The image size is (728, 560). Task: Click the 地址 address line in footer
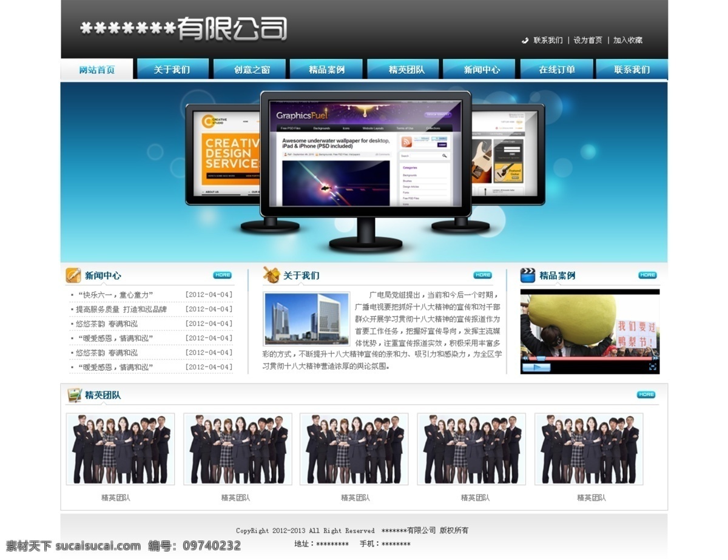click(x=322, y=544)
